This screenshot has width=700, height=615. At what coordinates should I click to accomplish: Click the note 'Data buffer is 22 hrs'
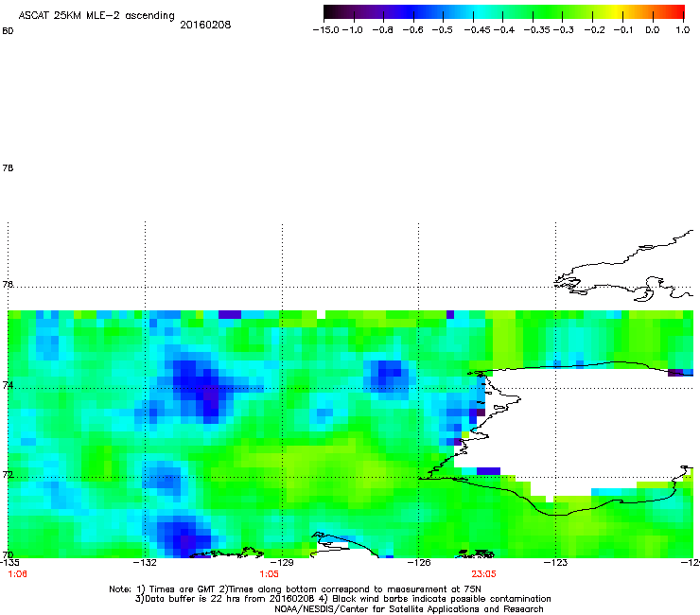[x=188, y=599]
